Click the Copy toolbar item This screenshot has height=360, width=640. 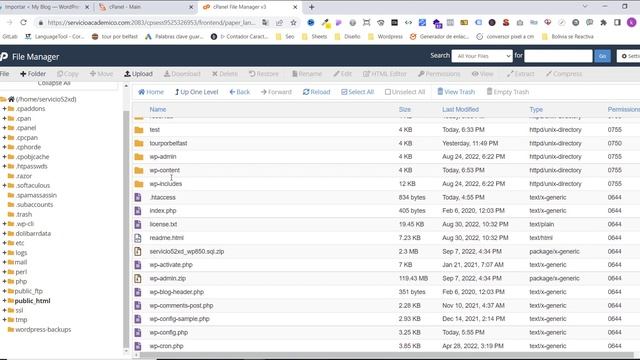(x=68, y=74)
